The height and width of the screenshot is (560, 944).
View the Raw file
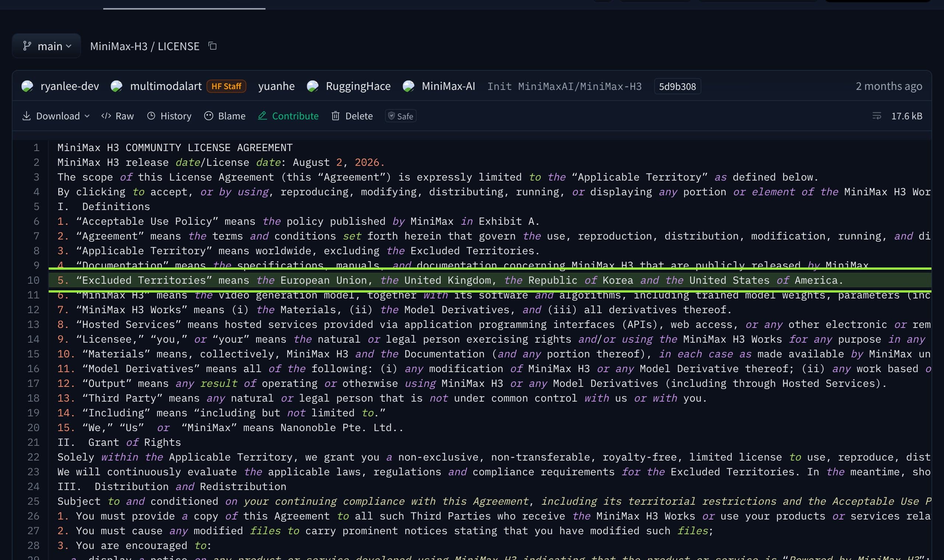coord(117,116)
